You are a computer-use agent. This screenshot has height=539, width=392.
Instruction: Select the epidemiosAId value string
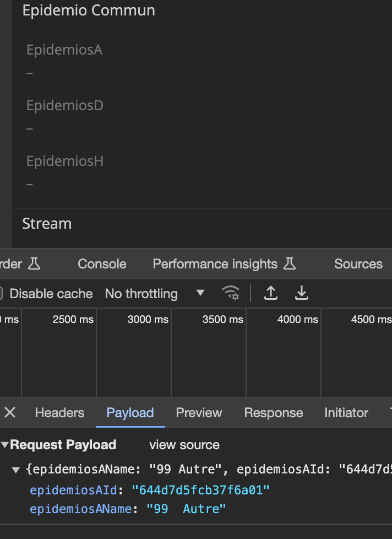click(200, 489)
